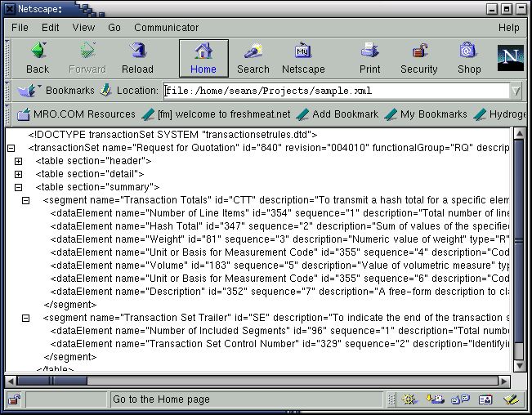Select the Weight dataElement row
The width and height of the screenshot is (532, 415).
279,239
